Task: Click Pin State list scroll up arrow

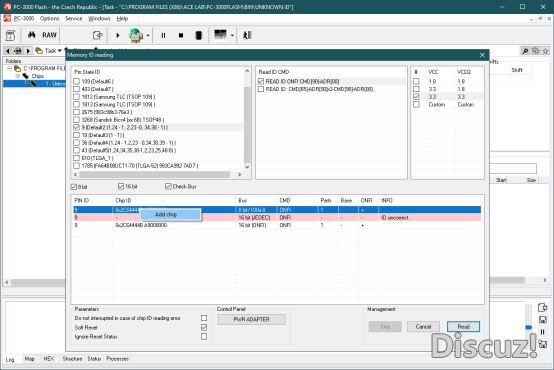Action: pyautogui.click(x=247, y=71)
